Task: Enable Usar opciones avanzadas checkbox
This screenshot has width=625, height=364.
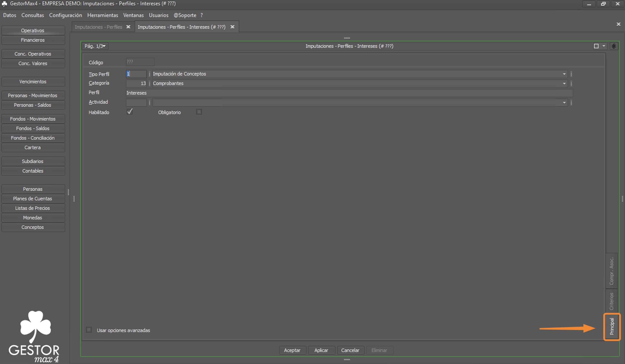Action: [89, 330]
